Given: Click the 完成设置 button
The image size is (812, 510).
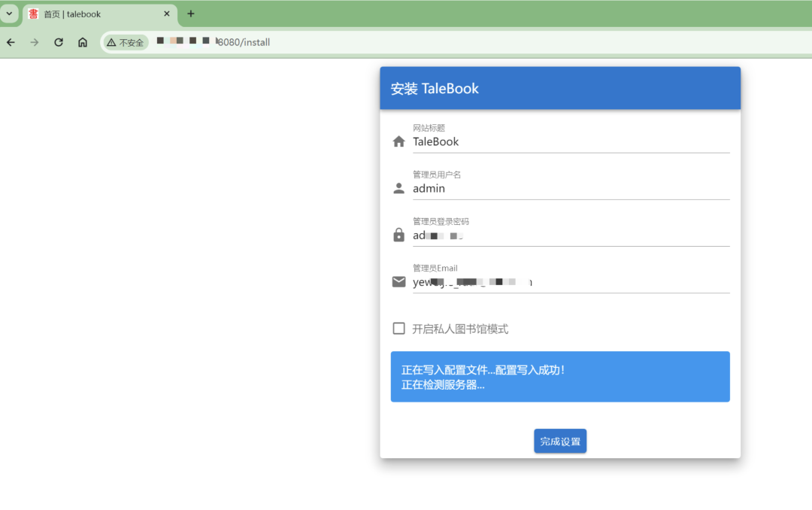Looking at the screenshot, I should (560, 441).
